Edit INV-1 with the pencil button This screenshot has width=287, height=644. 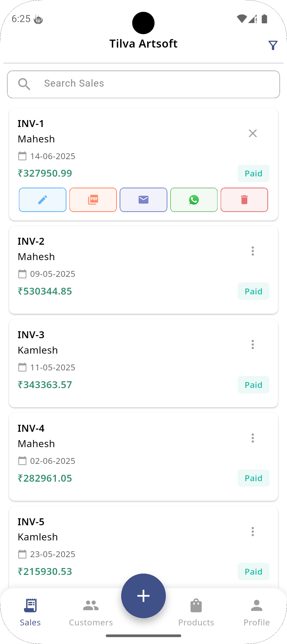43,200
